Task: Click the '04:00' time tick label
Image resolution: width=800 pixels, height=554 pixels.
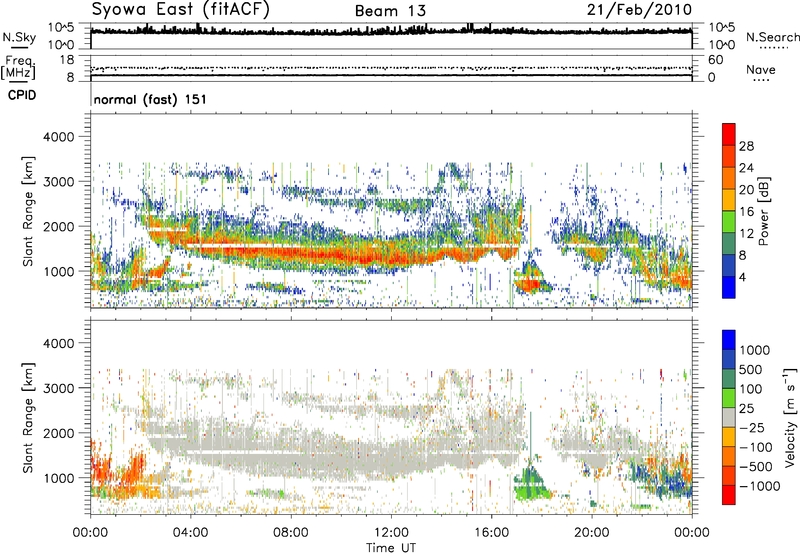Action: [x=190, y=533]
